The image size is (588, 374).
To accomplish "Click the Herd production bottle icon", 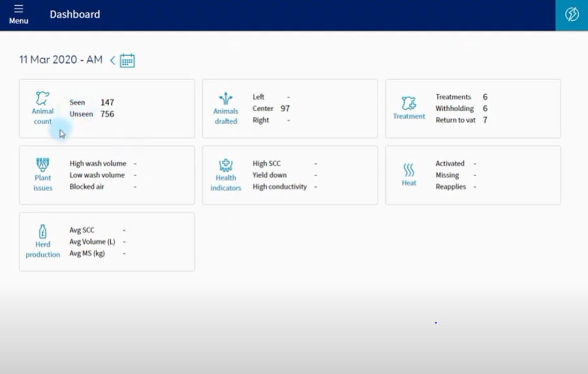I will pyautogui.click(x=43, y=231).
